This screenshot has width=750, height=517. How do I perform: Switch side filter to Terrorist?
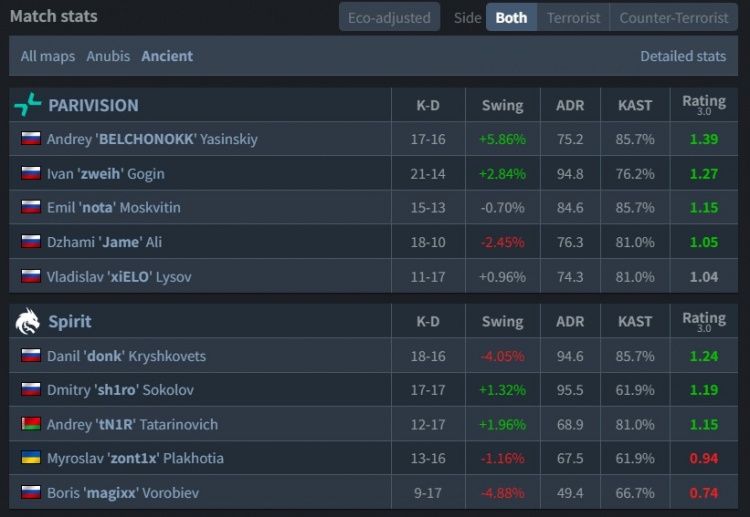(x=573, y=17)
